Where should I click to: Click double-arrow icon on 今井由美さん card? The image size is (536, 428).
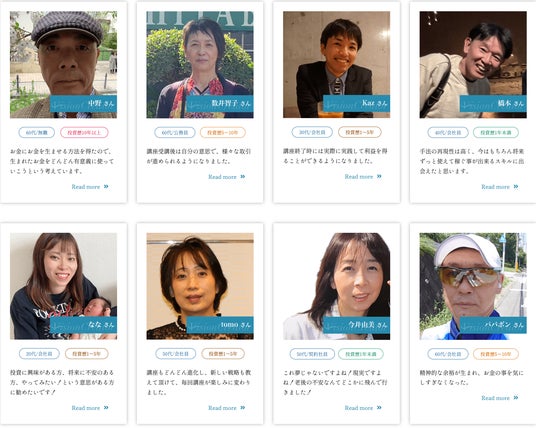(379, 407)
